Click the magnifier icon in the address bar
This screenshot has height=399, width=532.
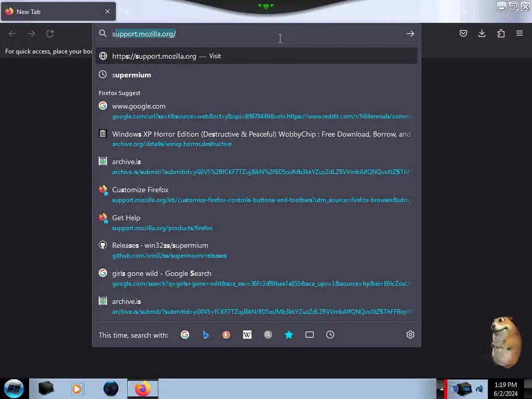(x=103, y=33)
